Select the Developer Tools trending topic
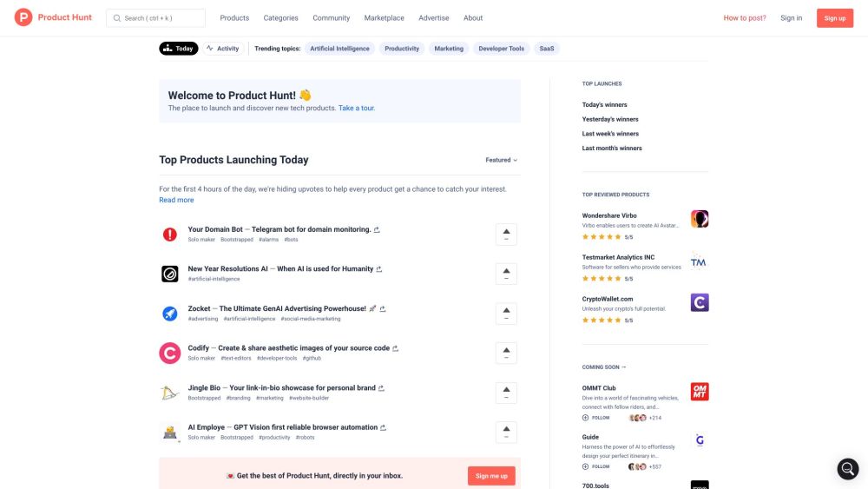 [x=502, y=49]
